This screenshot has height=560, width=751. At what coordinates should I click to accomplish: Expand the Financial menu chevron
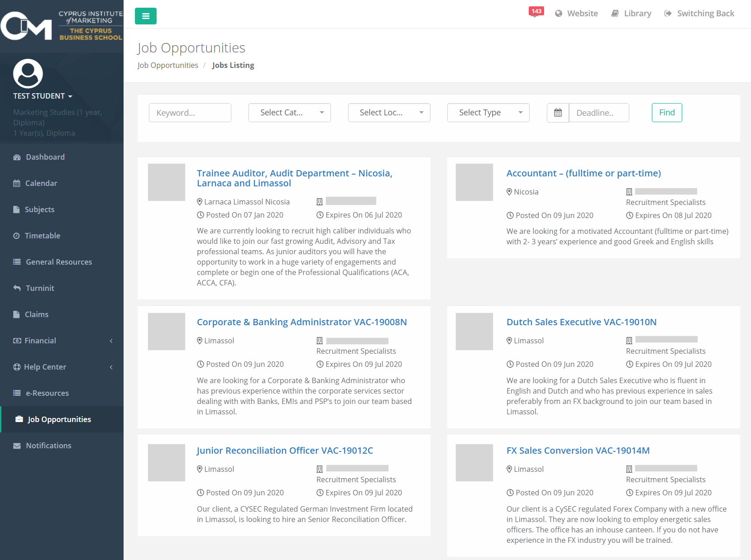coord(111,341)
